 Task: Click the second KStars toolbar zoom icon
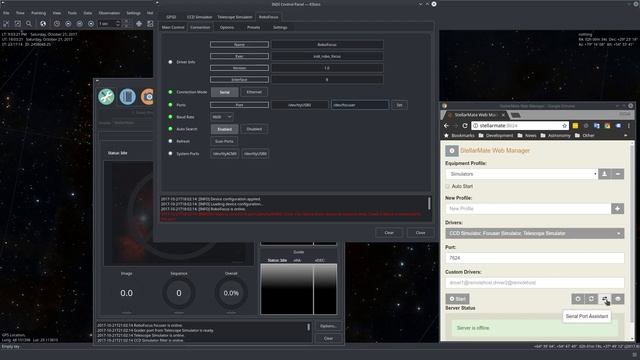18,24
